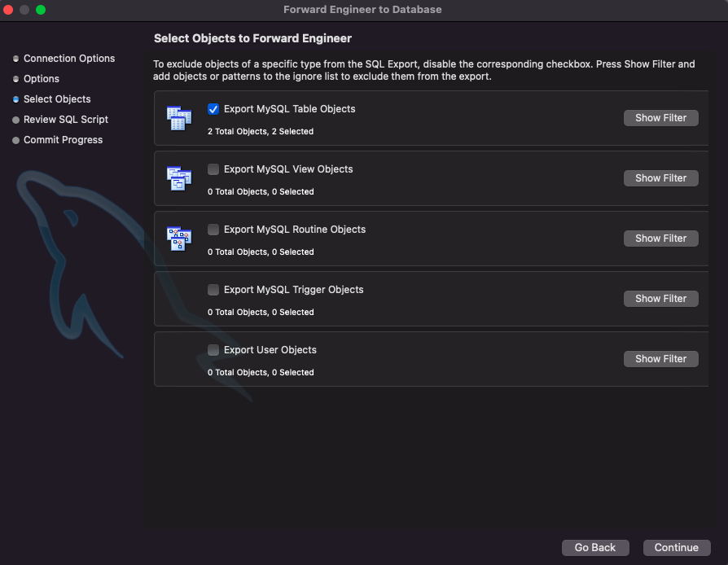This screenshot has width=728, height=565.
Task: Click the MySQL Table Objects icon
Action: 179,118
